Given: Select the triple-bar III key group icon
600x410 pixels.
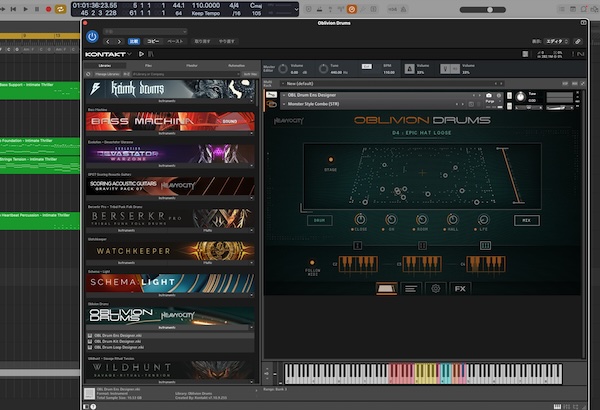Looking at the screenshot, I should pos(485,245).
